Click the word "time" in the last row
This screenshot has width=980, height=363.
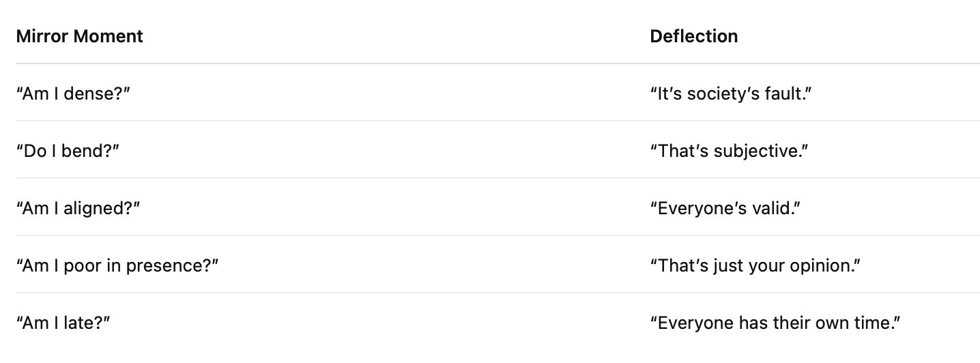[x=877, y=322]
